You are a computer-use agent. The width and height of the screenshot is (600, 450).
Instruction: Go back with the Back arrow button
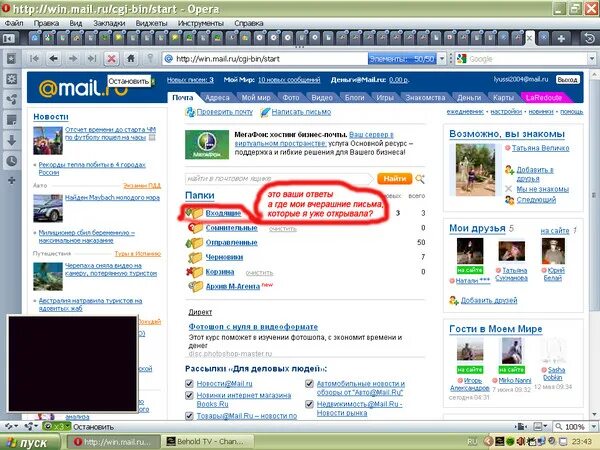point(54,59)
